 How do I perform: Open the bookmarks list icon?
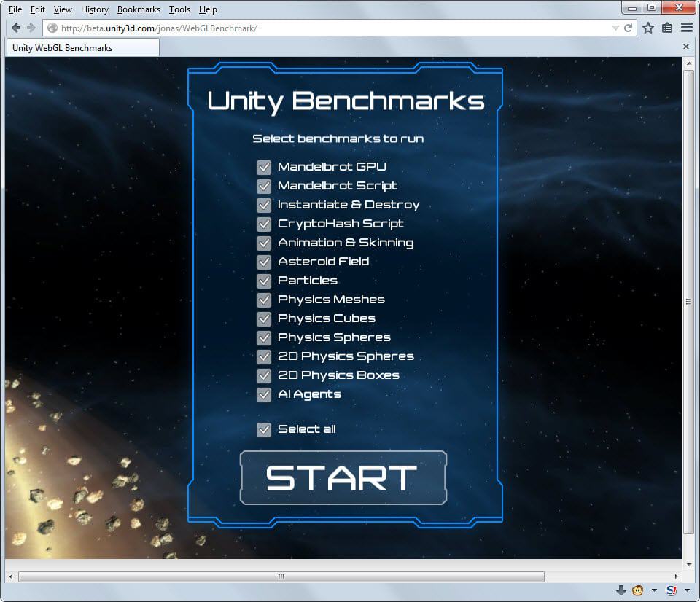click(x=667, y=28)
